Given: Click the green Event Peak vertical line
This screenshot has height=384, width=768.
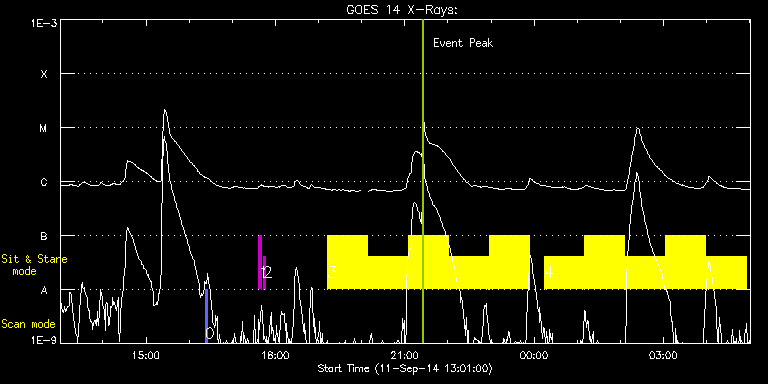Looking at the screenshot, I should [x=423, y=181].
